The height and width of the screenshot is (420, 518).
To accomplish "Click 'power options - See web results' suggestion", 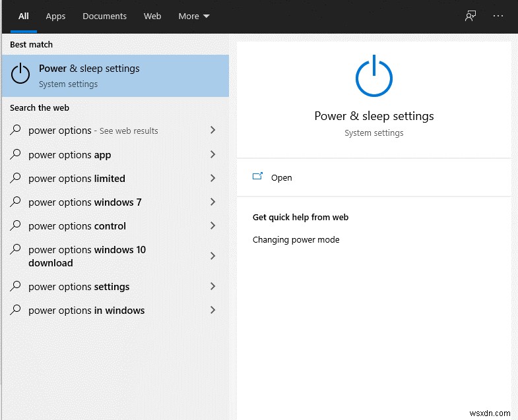I will pyautogui.click(x=93, y=131).
